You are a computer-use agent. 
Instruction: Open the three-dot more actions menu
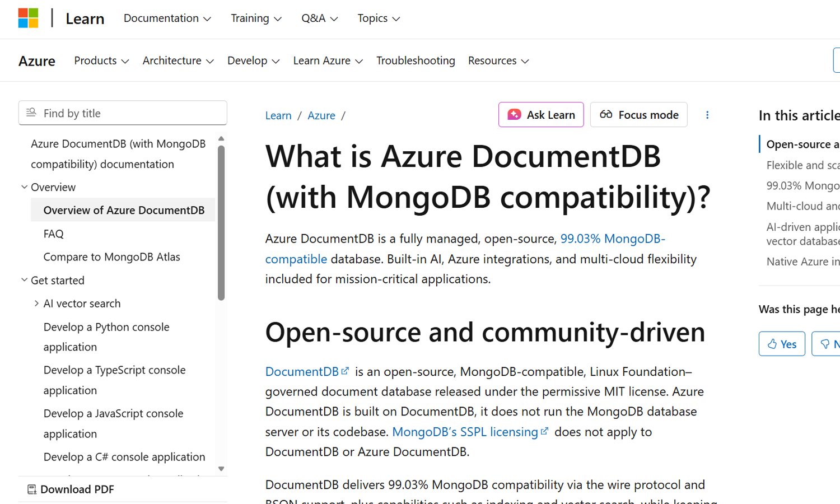(x=707, y=115)
